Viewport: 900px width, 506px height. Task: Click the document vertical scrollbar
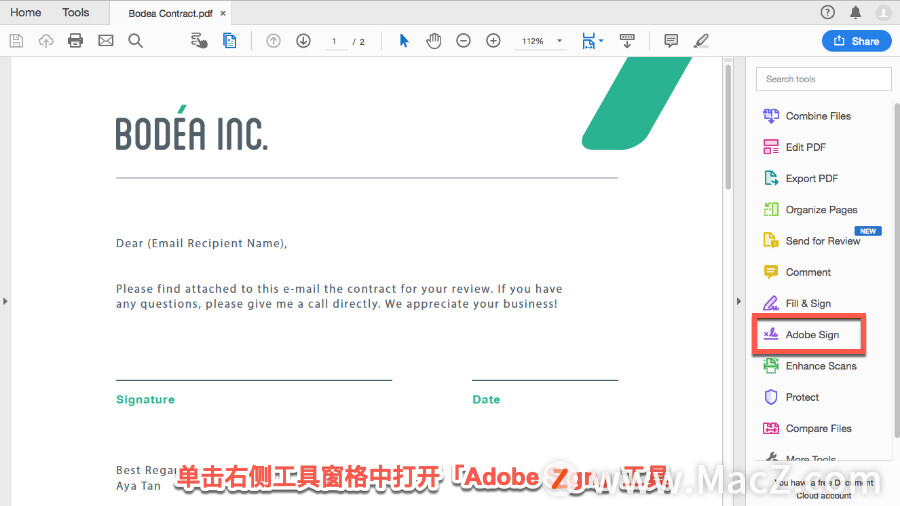[x=728, y=126]
